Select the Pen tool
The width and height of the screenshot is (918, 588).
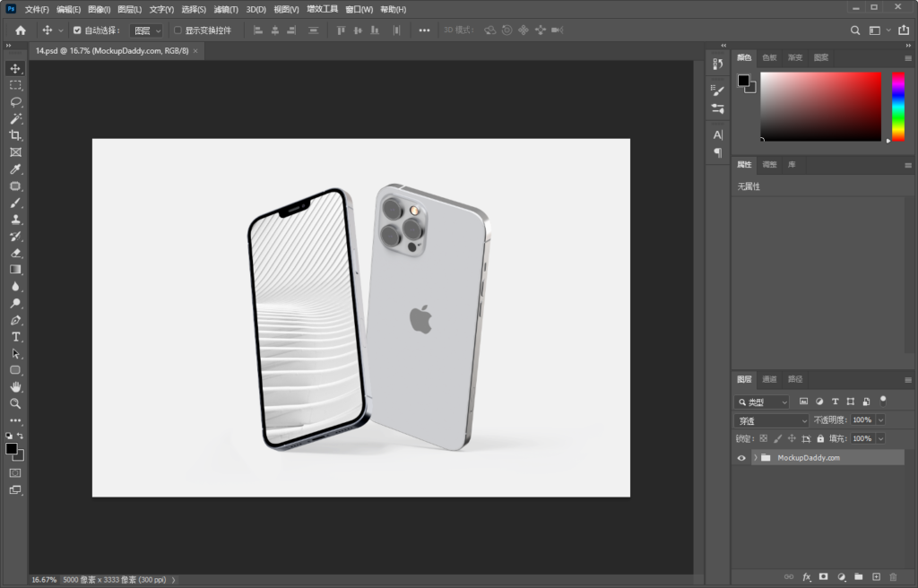pos(15,320)
